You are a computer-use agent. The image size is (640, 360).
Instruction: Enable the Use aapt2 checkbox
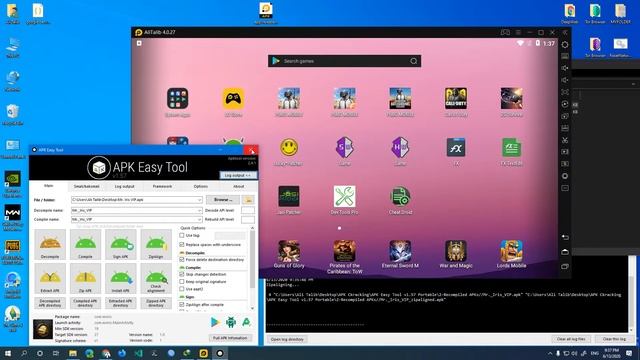coord(182,289)
